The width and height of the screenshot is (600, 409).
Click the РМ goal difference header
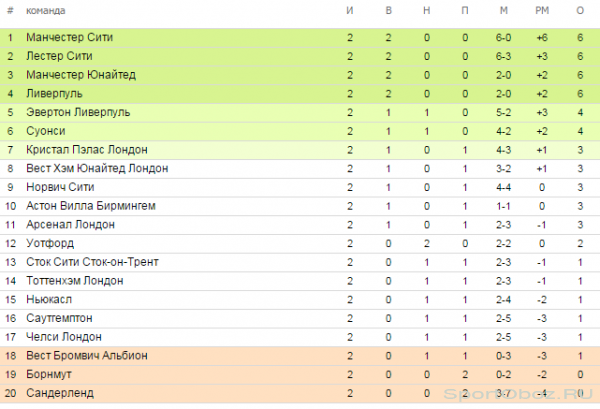[542, 11]
